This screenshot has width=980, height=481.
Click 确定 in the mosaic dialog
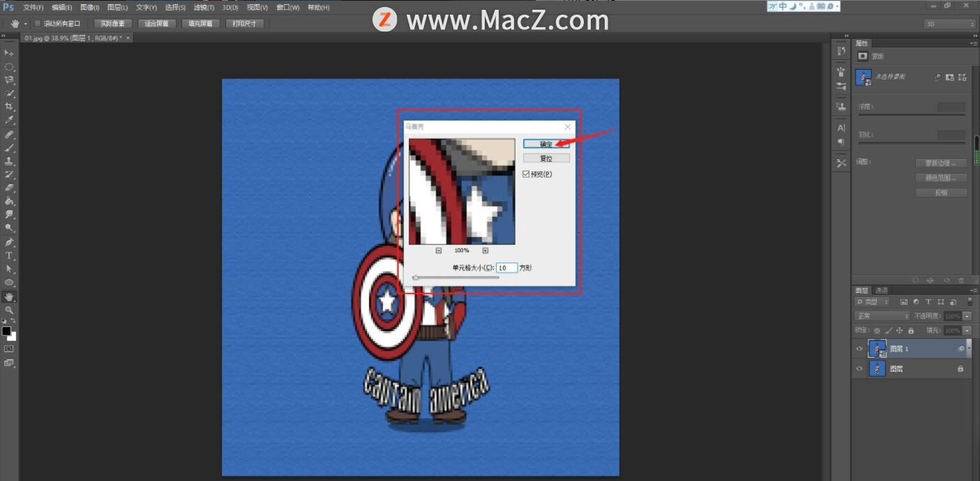coord(546,144)
